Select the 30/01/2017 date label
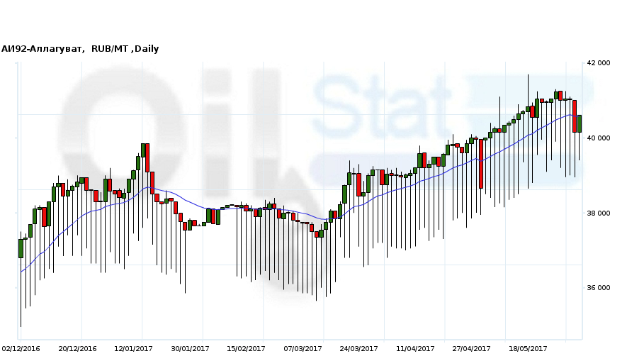 (190, 349)
